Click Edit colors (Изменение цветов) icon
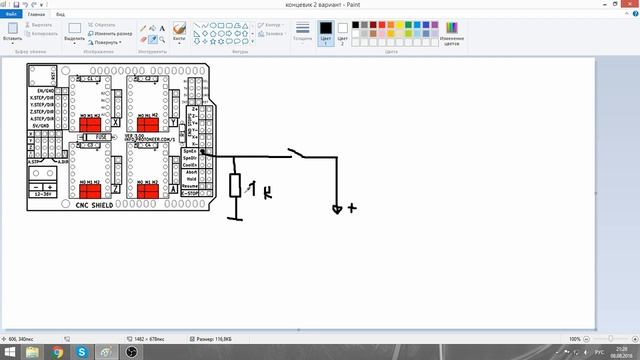Viewport: 640px width, 360px height. (451, 28)
